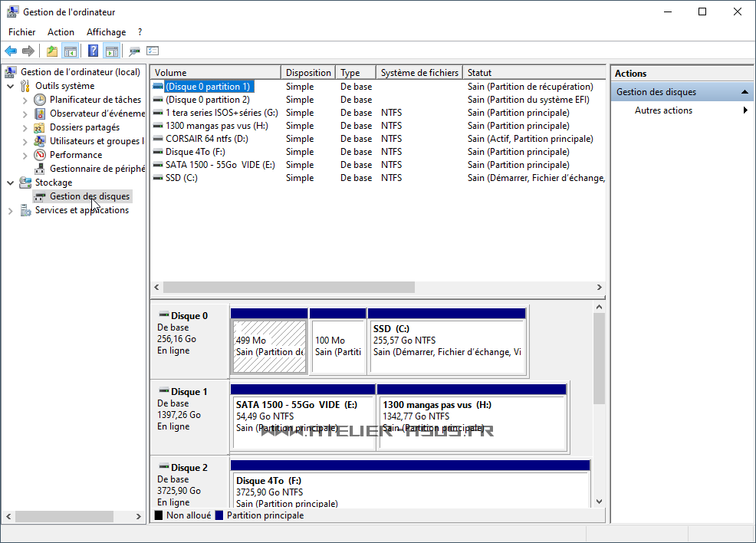The width and height of the screenshot is (756, 543).
Task: Expand the Observateur d'événements node
Action: point(25,114)
